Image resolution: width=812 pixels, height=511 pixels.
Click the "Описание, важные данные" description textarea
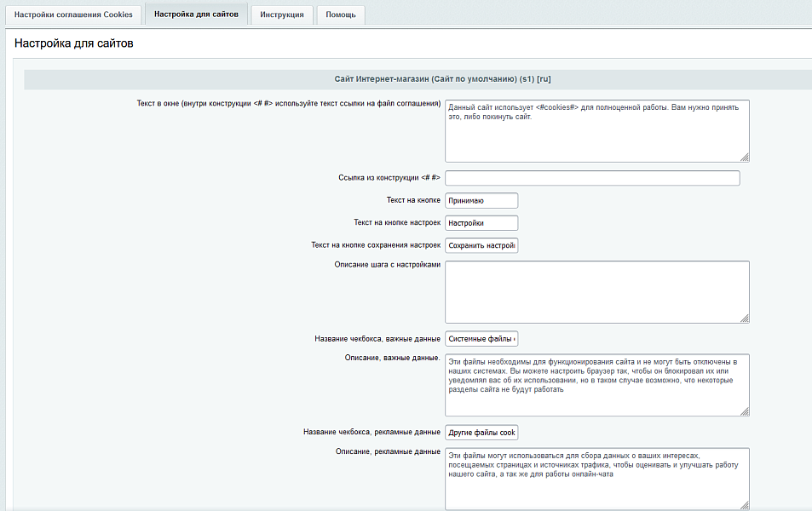pyautogui.click(x=596, y=383)
